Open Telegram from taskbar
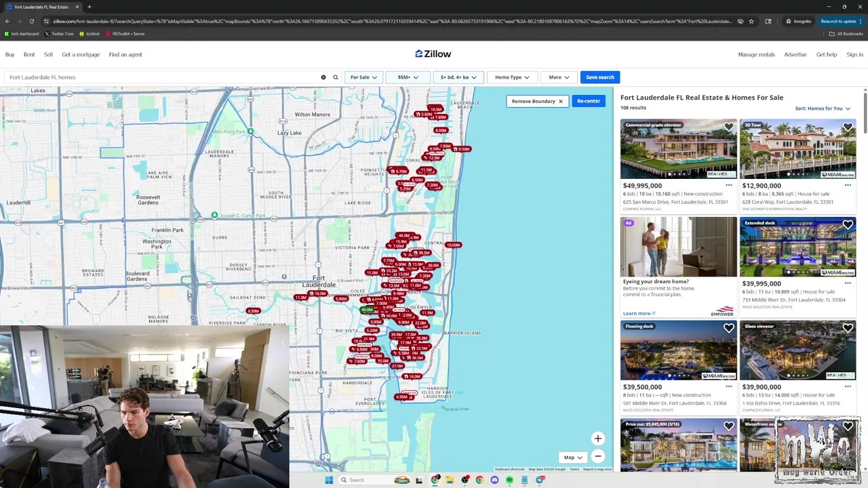Viewport: 868px width, 488px height. [540, 480]
